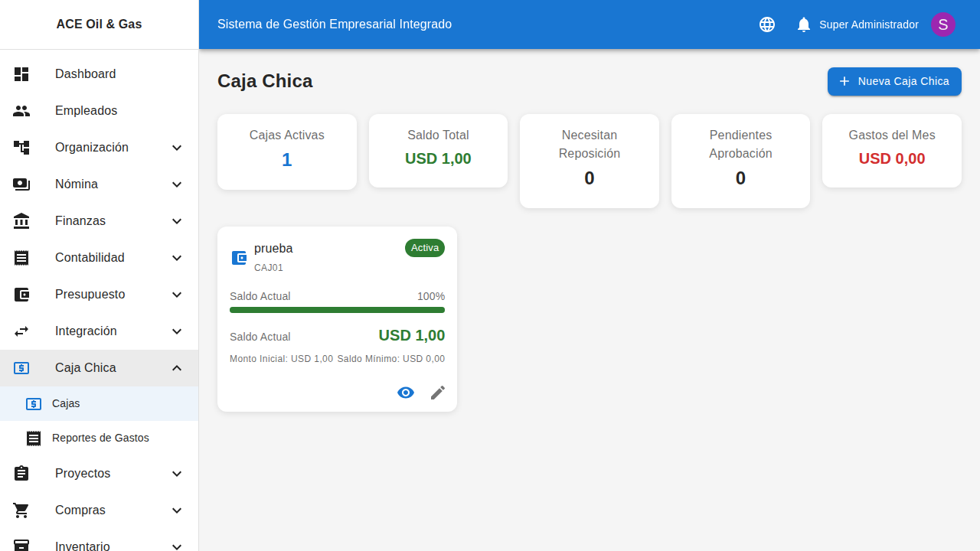Click the Contabilidad receipt icon
This screenshot has height=551, width=980.
pos(21,257)
